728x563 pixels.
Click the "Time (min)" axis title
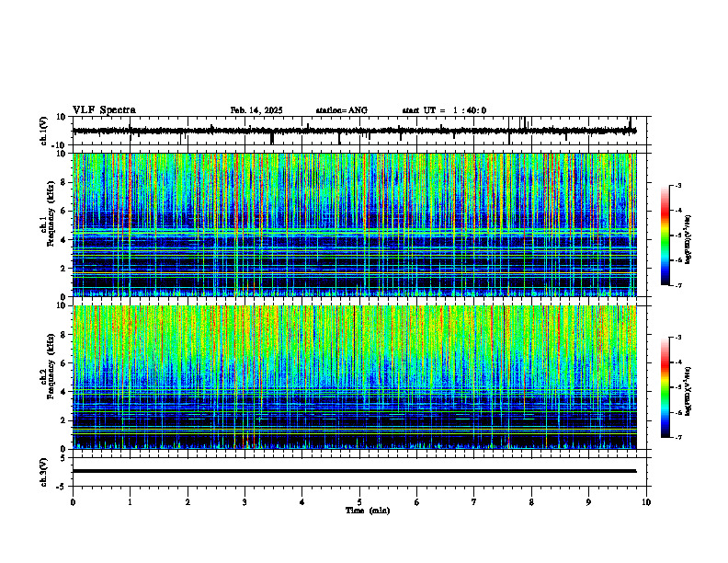click(368, 511)
